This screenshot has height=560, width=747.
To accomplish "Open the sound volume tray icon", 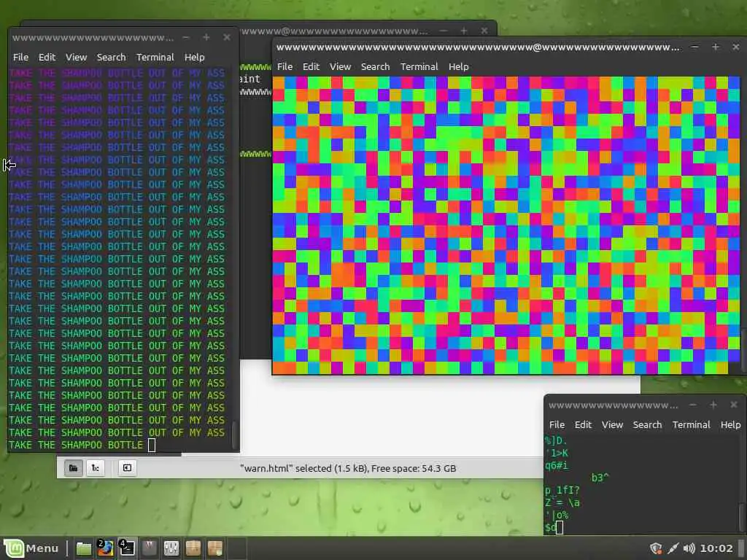I will (x=689, y=548).
